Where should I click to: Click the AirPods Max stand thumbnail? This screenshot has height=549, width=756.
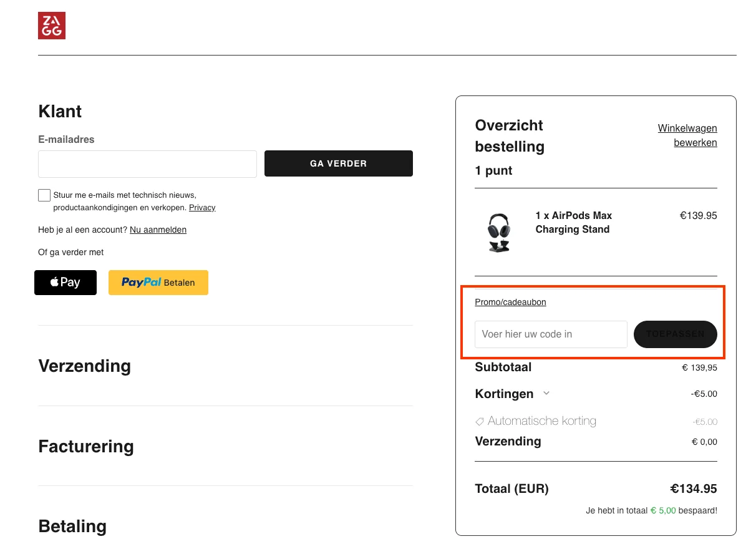point(498,232)
